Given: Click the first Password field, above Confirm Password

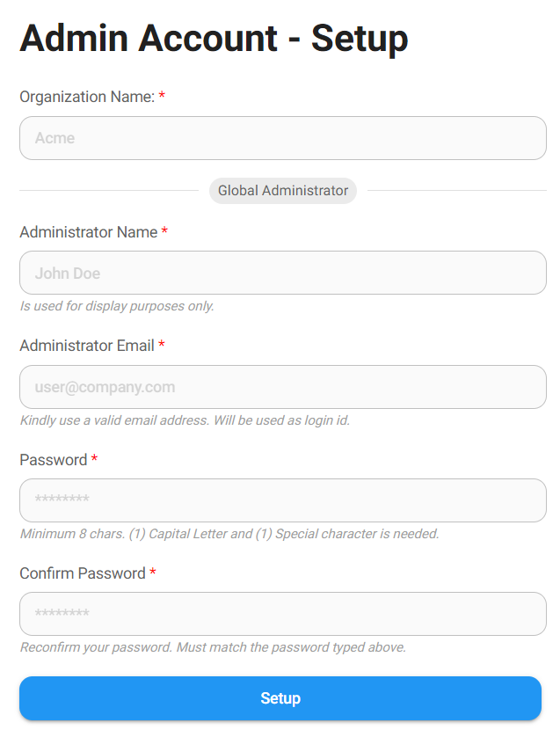Looking at the screenshot, I should point(282,500).
